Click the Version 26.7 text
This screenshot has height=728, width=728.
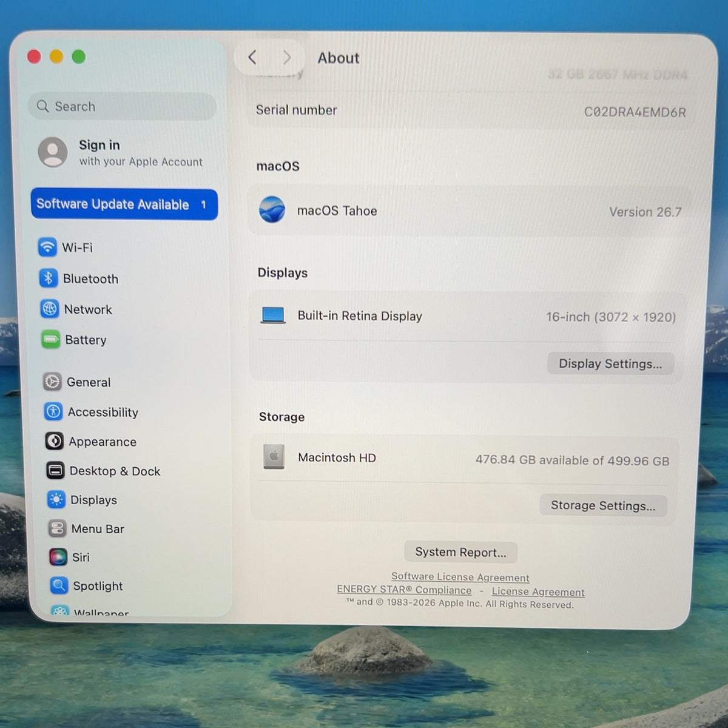pyautogui.click(x=645, y=212)
